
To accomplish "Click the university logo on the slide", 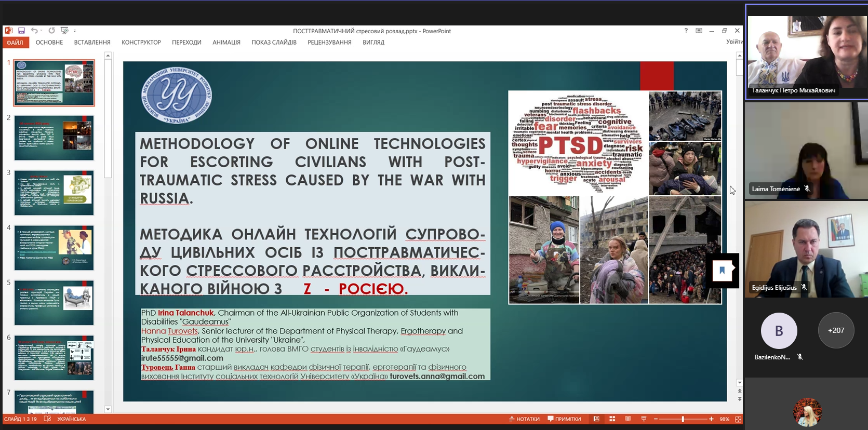I will pos(177,95).
